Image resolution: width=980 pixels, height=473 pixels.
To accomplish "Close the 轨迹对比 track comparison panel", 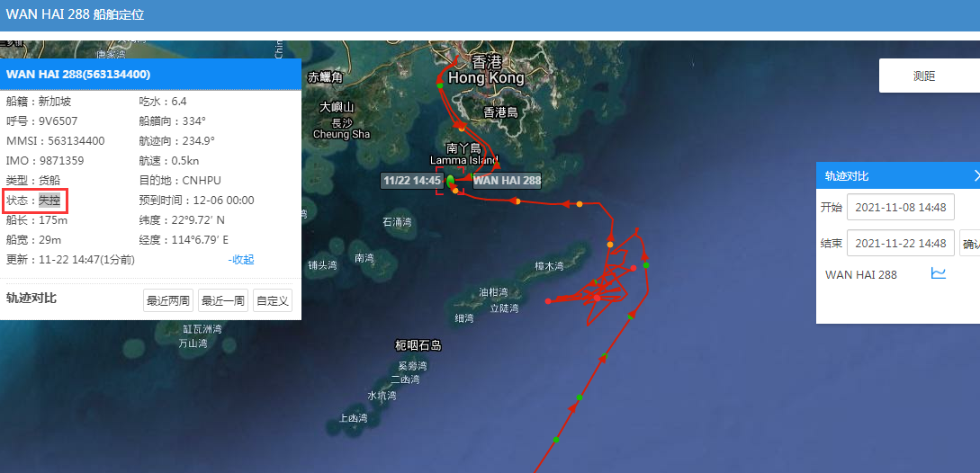I will 976,176.
